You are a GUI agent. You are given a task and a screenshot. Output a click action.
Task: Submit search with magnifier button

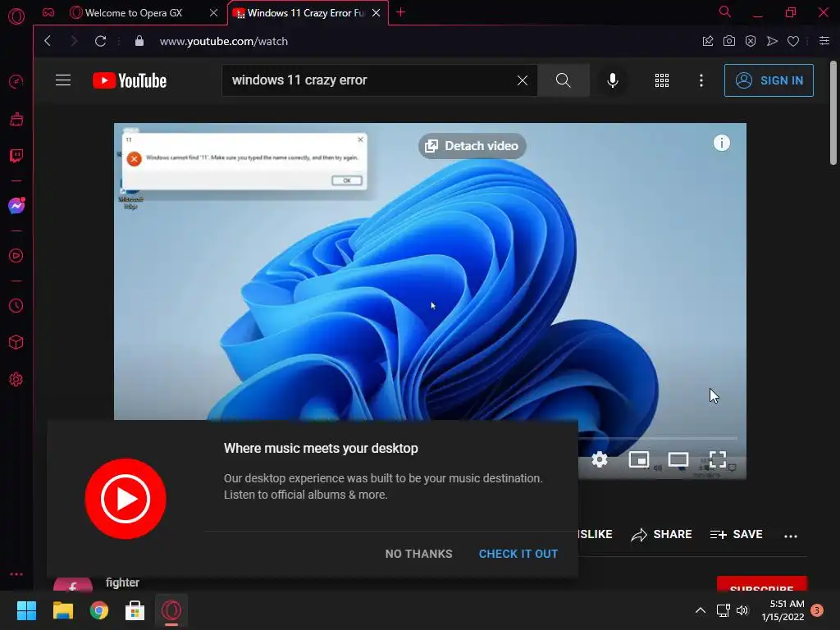coord(563,80)
